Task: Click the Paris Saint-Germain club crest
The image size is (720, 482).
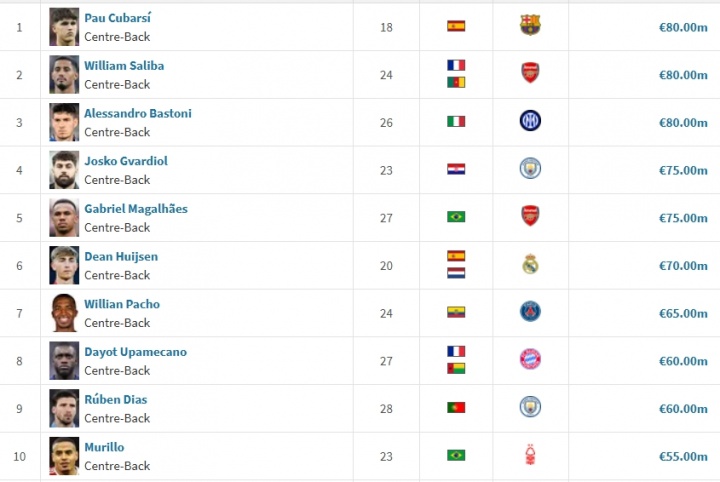Action: click(x=530, y=312)
